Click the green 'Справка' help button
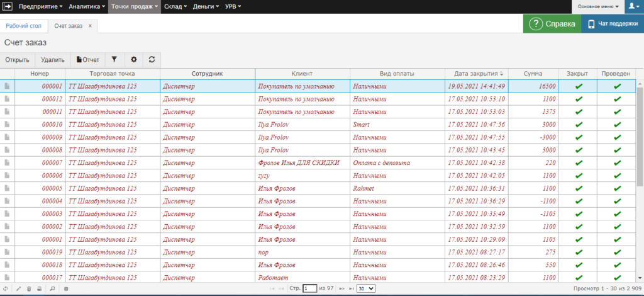Viewport: 644px width, 296px height. pos(552,24)
